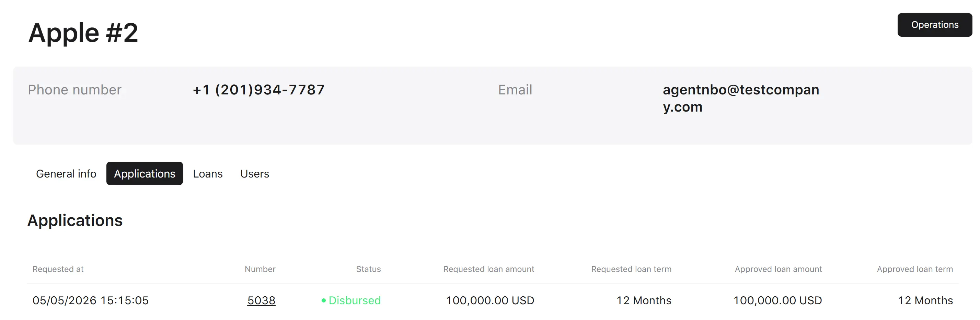The height and width of the screenshot is (320, 980).
Task: Open the Operations button
Action: pyautogui.click(x=934, y=25)
